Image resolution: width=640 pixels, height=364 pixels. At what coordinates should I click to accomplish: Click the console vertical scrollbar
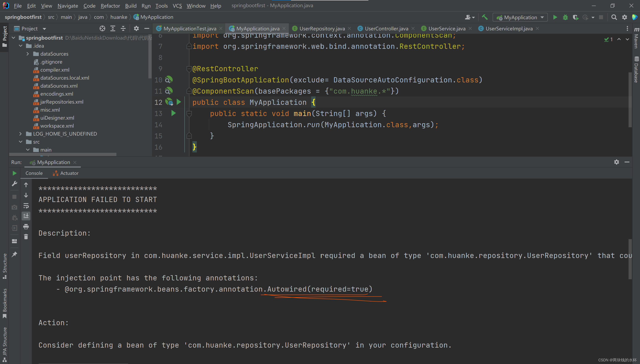pos(630,259)
